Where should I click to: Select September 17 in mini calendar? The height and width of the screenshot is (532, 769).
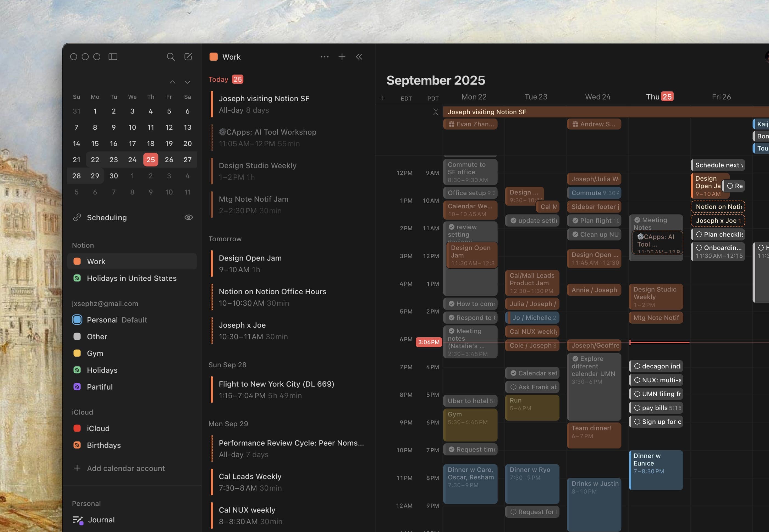(132, 143)
